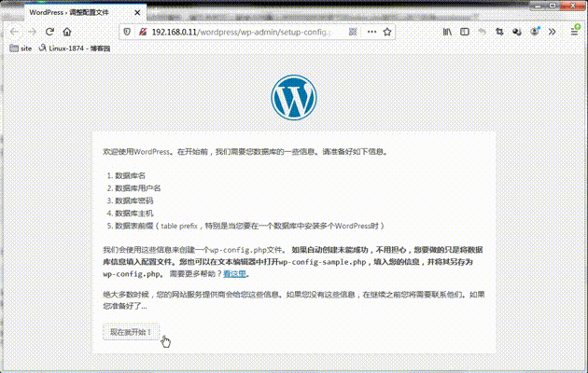This screenshot has height=373, width=588.
Task: Open the tracking protection shield icon
Action: point(127,32)
